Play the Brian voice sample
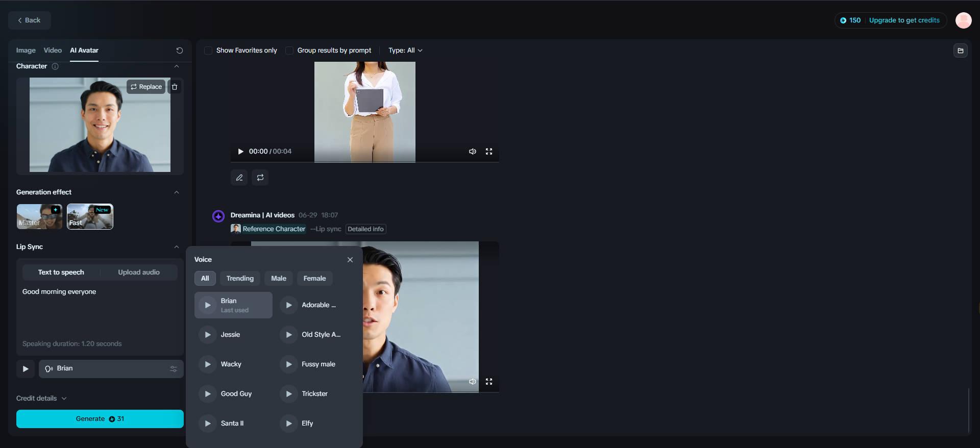 pos(207,305)
